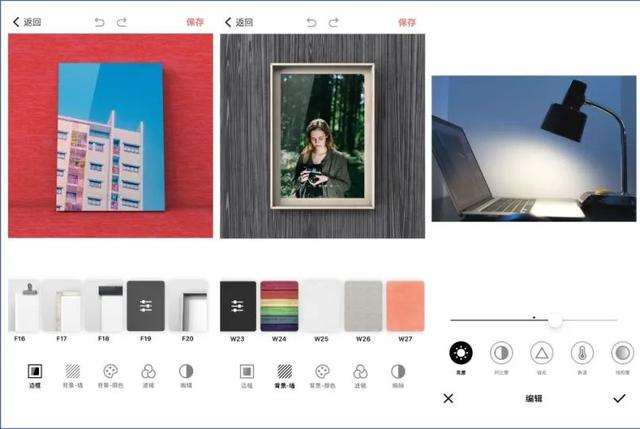Choose frame style F18
640x429 pixels.
104,306
